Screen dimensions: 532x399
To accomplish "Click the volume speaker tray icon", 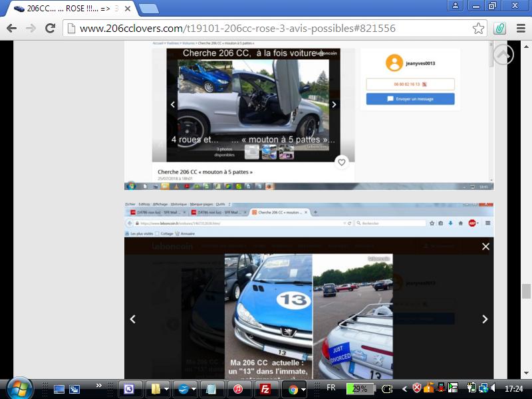I will (x=493, y=388).
